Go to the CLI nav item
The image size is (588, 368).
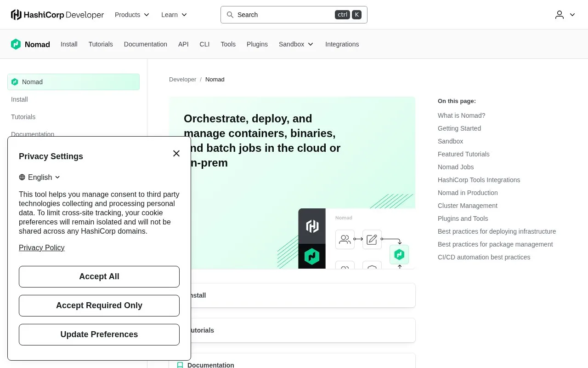tap(204, 44)
